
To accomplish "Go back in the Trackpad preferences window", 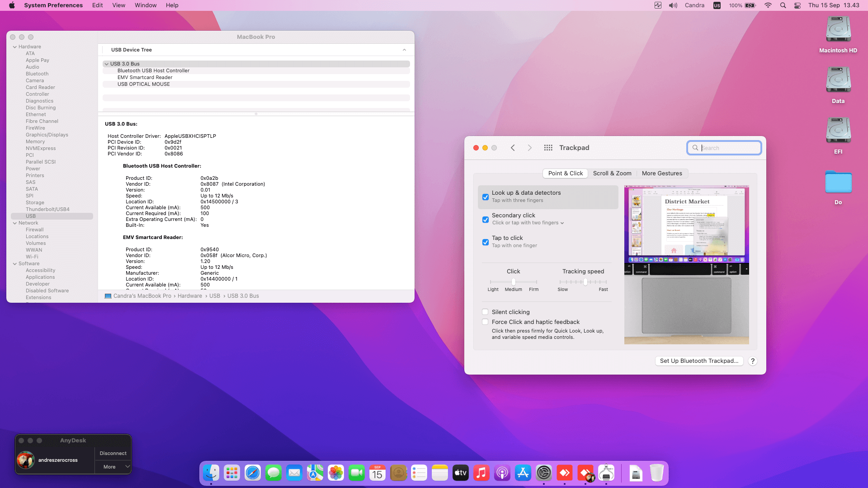I will point(513,148).
